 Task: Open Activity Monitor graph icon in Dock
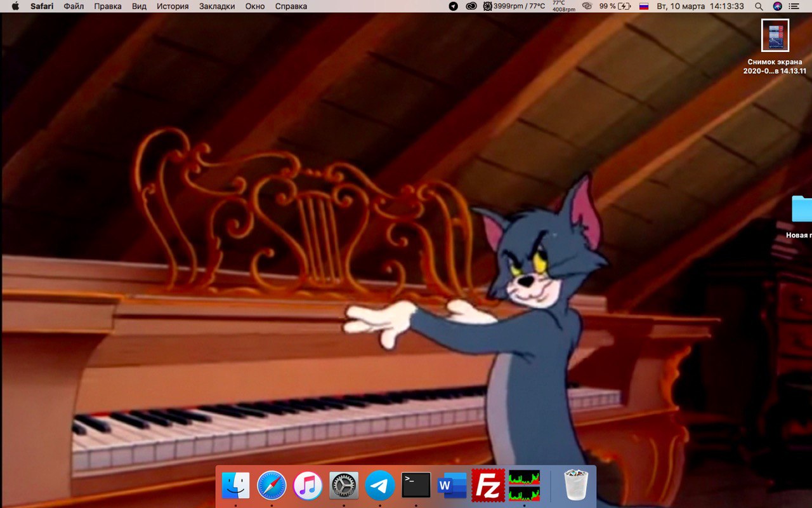(x=524, y=486)
